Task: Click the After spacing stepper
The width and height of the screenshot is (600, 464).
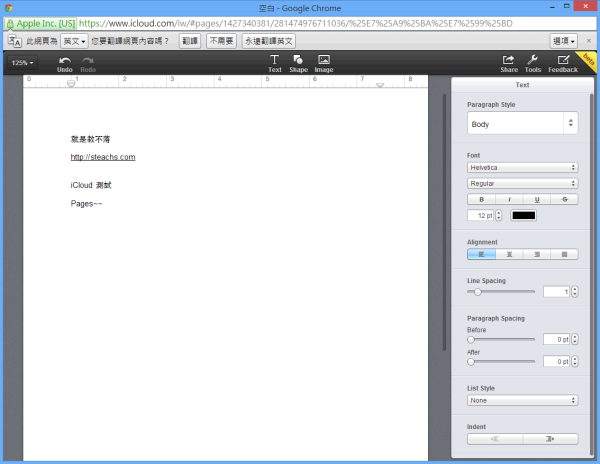Action: tap(575, 361)
